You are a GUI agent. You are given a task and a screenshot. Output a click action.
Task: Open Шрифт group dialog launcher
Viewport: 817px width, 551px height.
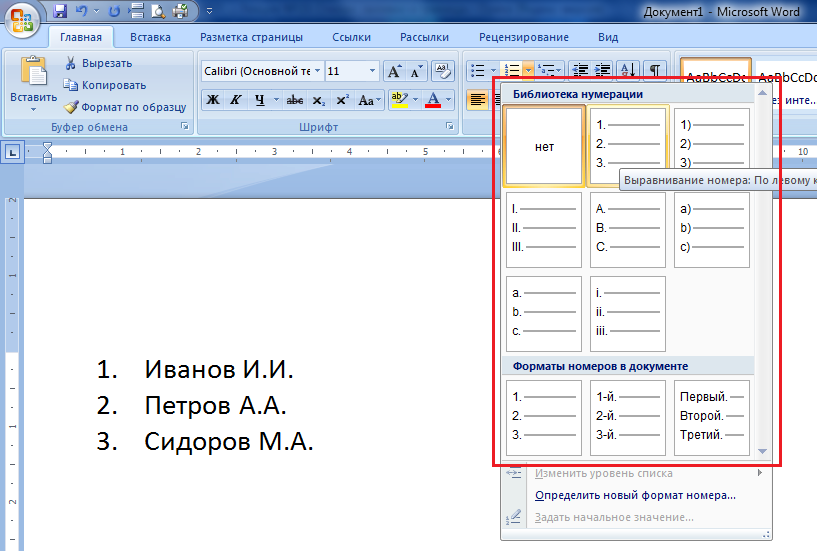point(450,126)
